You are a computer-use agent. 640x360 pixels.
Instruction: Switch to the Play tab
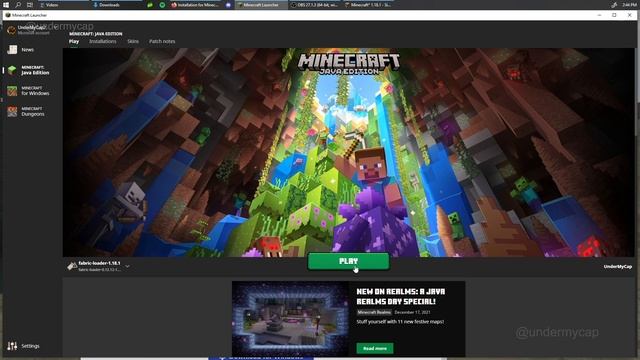(74, 41)
